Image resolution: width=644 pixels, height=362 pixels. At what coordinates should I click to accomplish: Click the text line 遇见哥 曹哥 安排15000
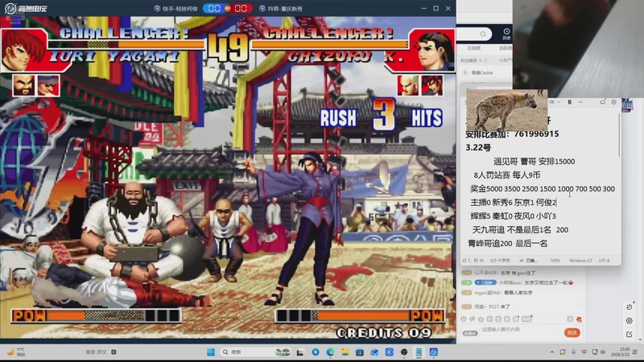point(534,162)
